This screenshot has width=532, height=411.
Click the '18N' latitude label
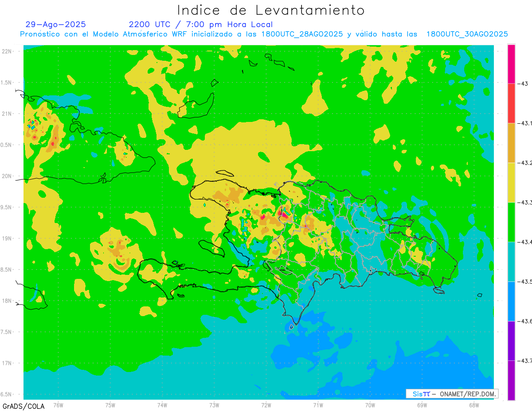(x=7, y=301)
